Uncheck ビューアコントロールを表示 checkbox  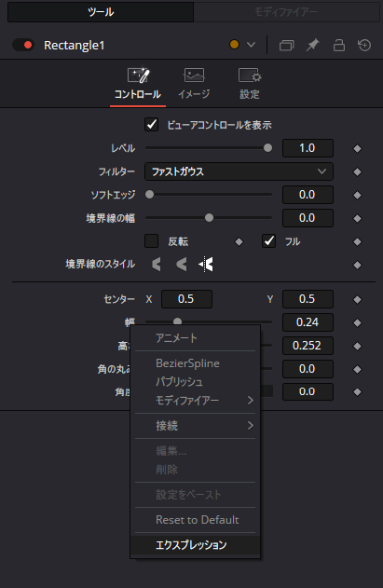(x=152, y=125)
